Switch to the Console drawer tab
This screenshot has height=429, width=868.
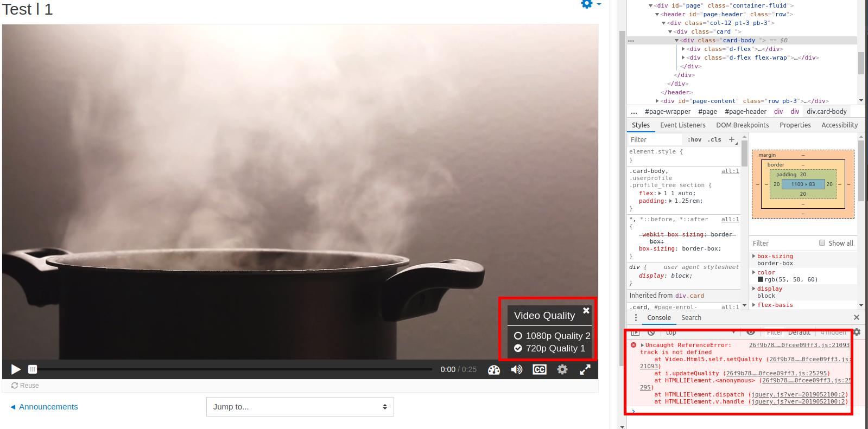659,318
